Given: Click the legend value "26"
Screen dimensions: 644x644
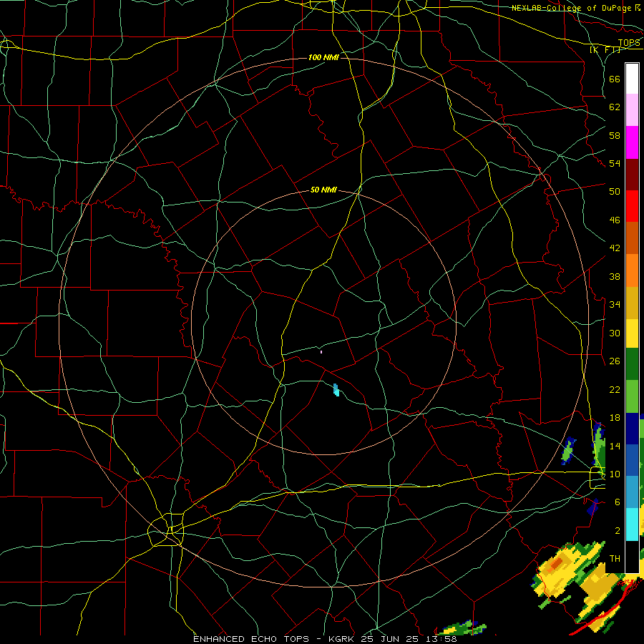Looking at the screenshot, I should pyautogui.click(x=615, y=361).
